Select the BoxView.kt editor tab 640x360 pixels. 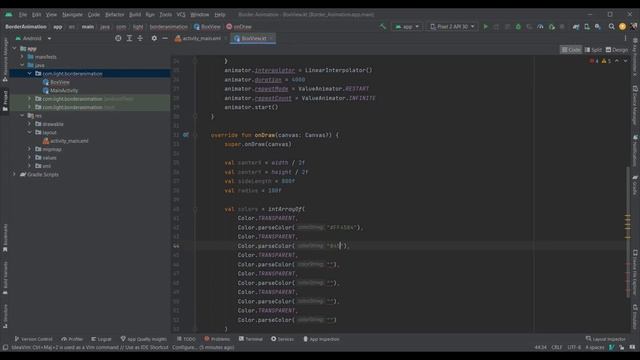253,38
